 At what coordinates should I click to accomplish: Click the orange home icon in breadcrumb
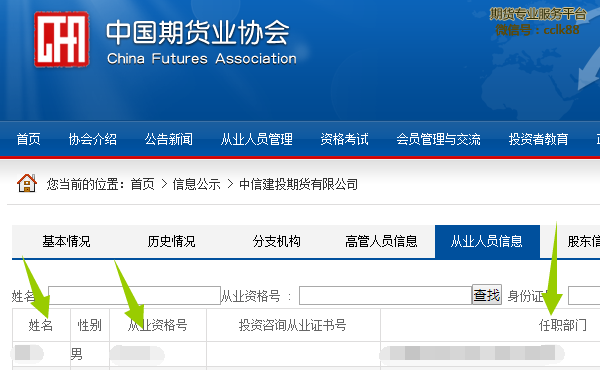coord(27,183)
